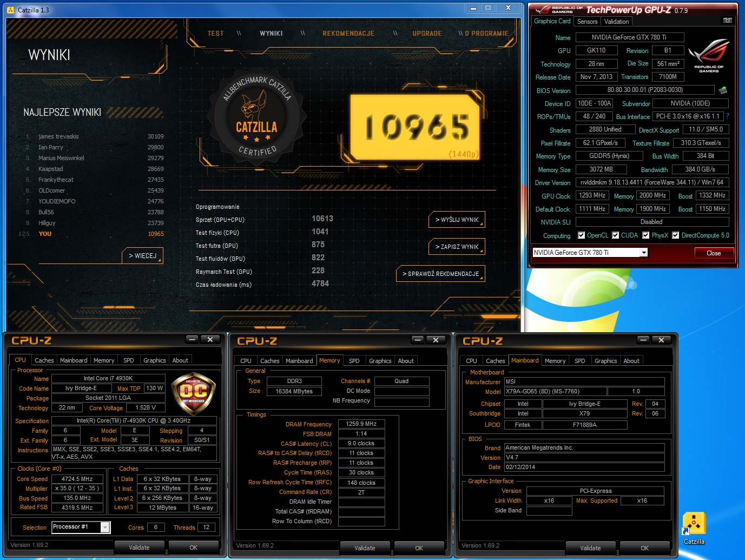The height and width of the screenshot is (560, 745).
Task: Click the CAS# Latency value 9.0 clocks
Action: (x=361, y=443)
